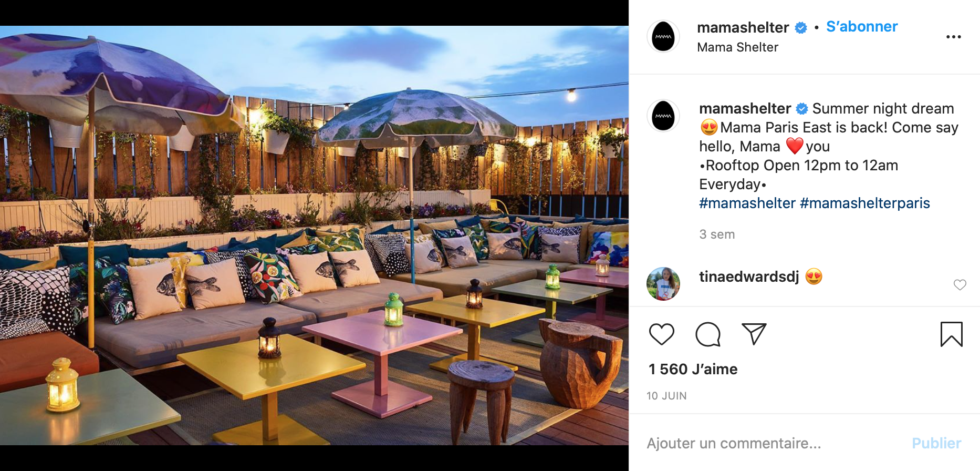Screen dimensions: 980x471
Task: Click the verified badge in the header
Action: (x=800, y=27)
